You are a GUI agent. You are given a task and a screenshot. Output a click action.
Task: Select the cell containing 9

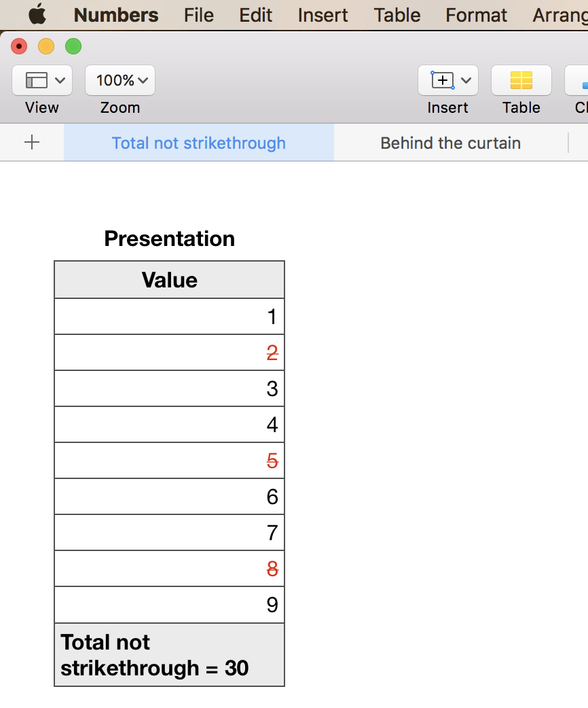pos(169,605)
